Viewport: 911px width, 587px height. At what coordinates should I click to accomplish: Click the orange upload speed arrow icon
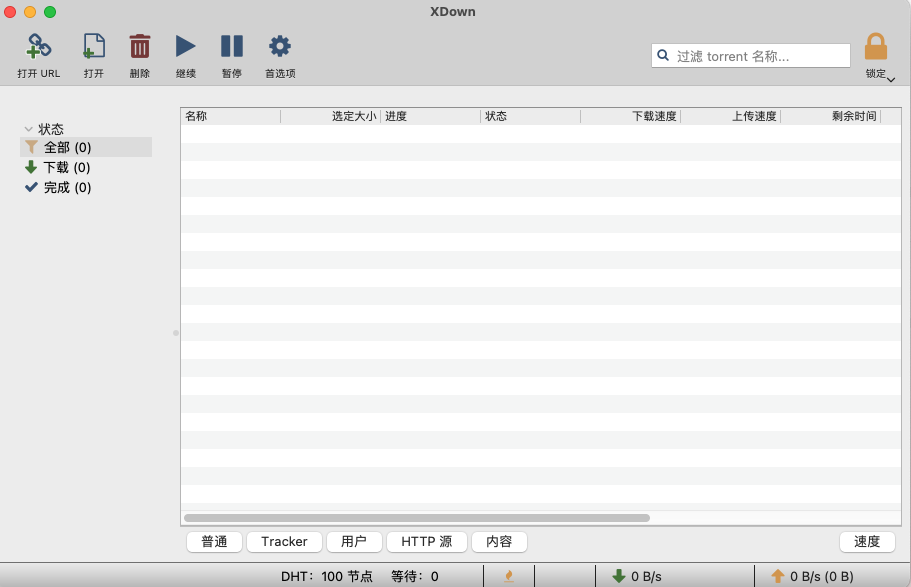(x=778, y=576)
